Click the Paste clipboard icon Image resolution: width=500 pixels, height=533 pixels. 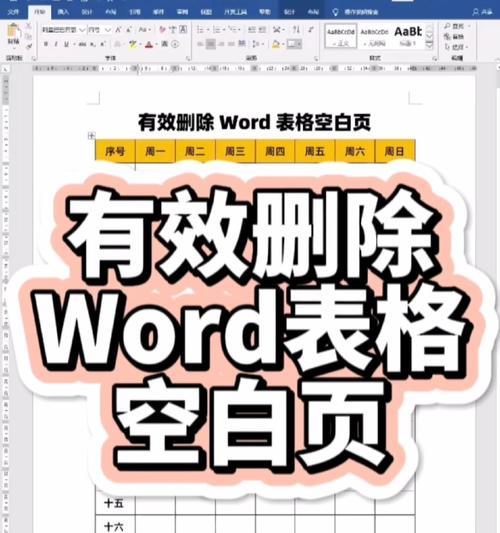pos(14,33)
